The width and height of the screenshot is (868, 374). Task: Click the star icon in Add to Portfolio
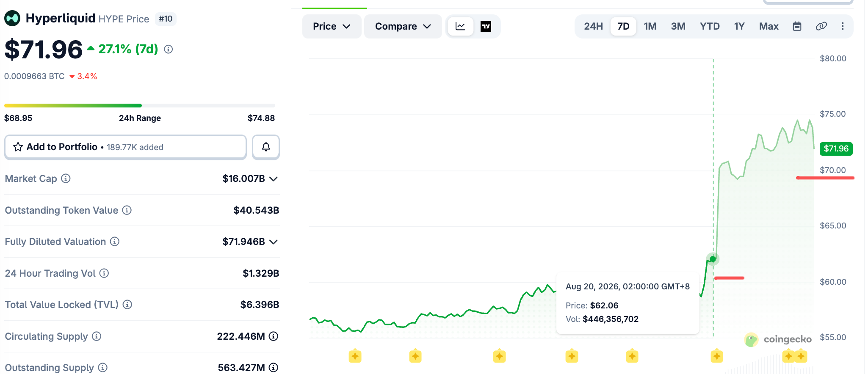click(18, 147)
